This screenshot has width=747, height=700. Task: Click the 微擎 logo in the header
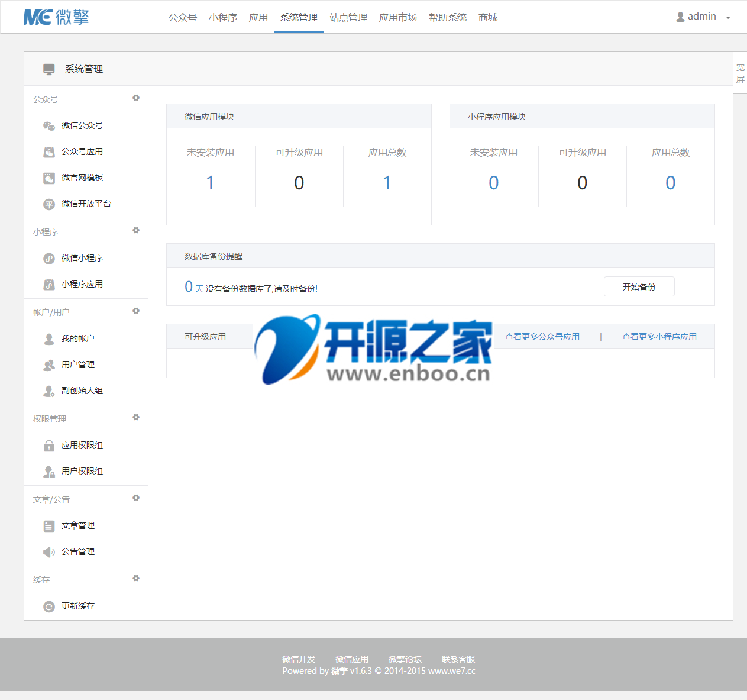(x=56, y=17)
